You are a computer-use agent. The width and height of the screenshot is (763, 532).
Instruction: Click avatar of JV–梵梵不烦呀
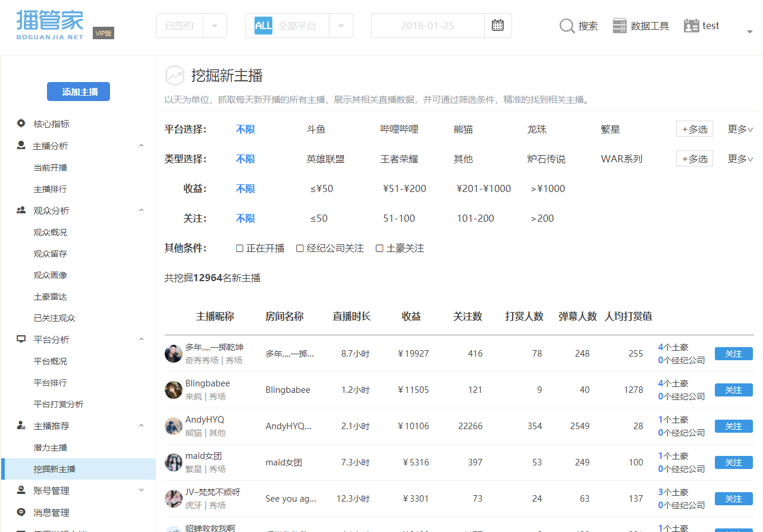pos(174,499)
